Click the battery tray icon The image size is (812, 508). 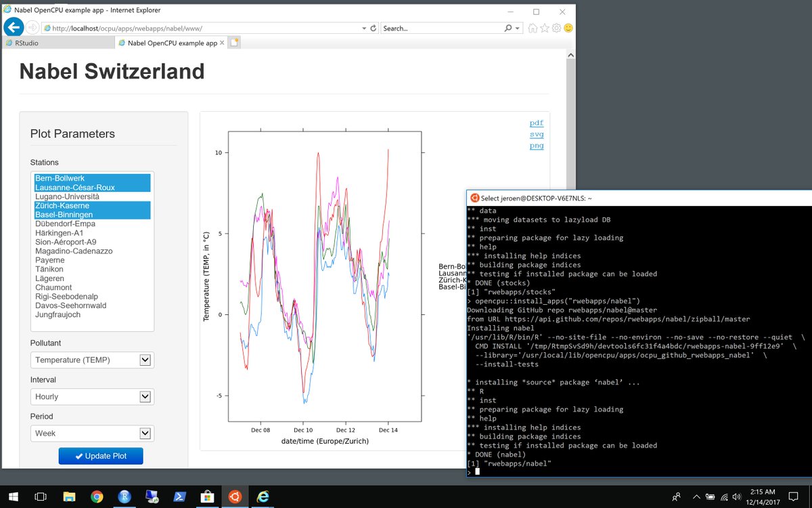pyautogui.click(x=710, y=496)
